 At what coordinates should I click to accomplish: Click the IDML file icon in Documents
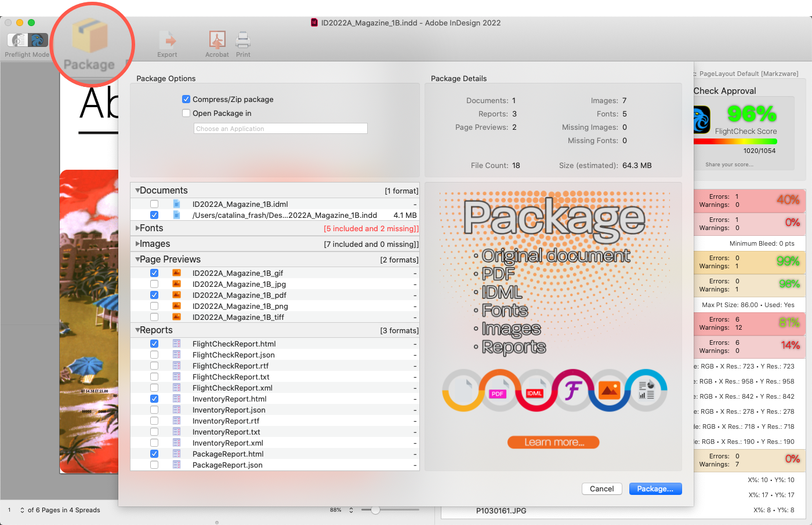(177, 204)
